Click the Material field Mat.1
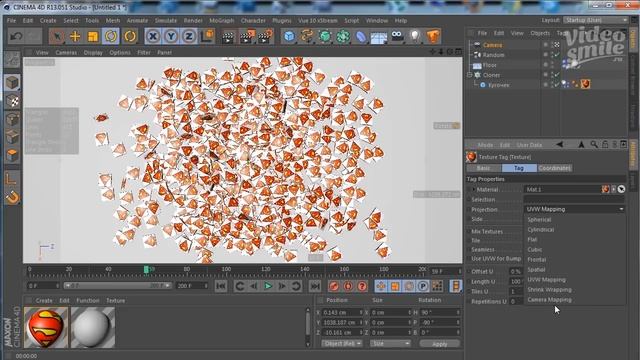 click(562, 189)
